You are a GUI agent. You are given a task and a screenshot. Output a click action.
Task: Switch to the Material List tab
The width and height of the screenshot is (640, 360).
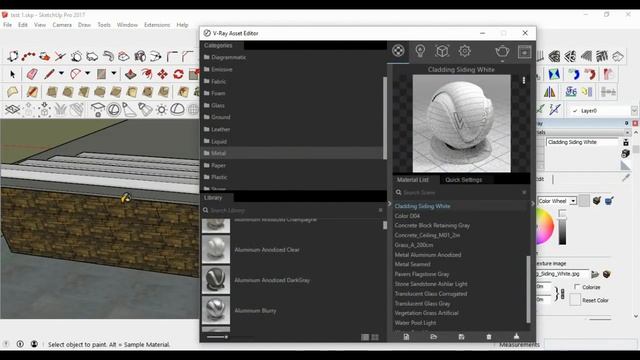[413, 180]
